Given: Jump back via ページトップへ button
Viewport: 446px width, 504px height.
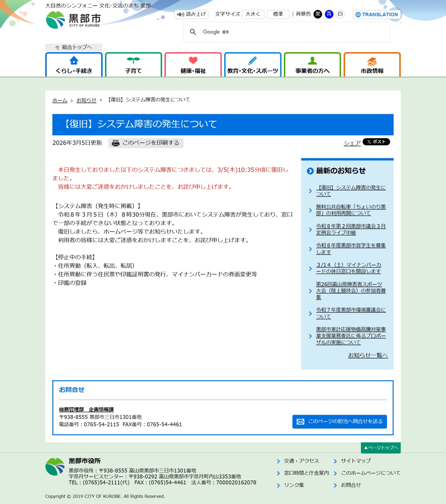Looking at the screenshot, I should (381, 447).
